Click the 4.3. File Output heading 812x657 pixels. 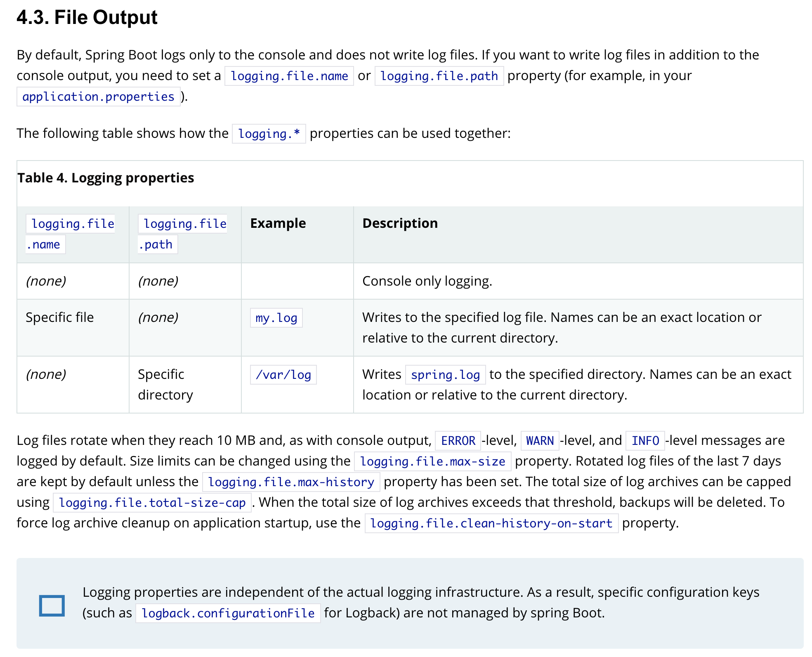click(87, 17)
